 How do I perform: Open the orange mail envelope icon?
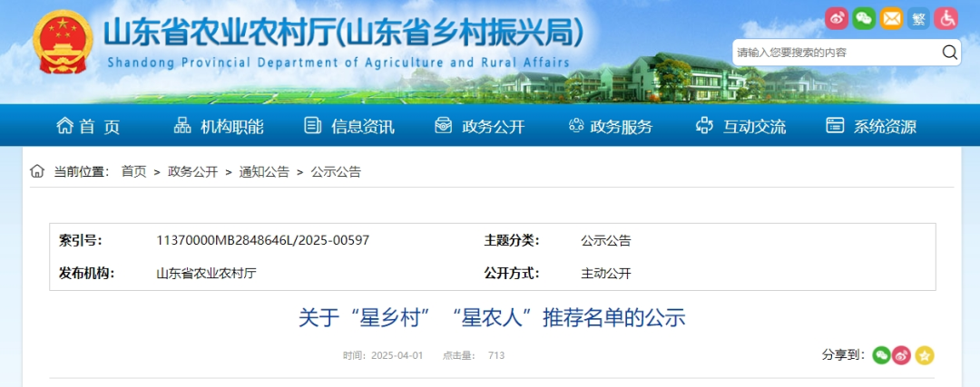point(891,18)
